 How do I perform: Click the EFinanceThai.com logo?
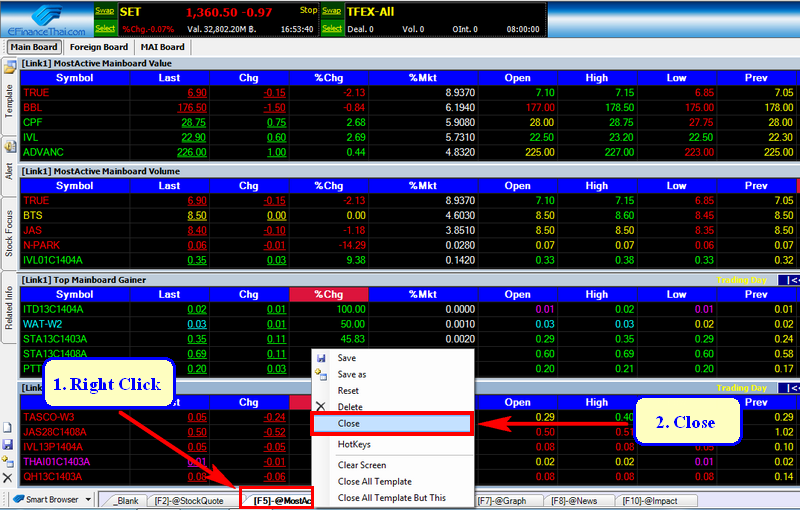(46, 19)
